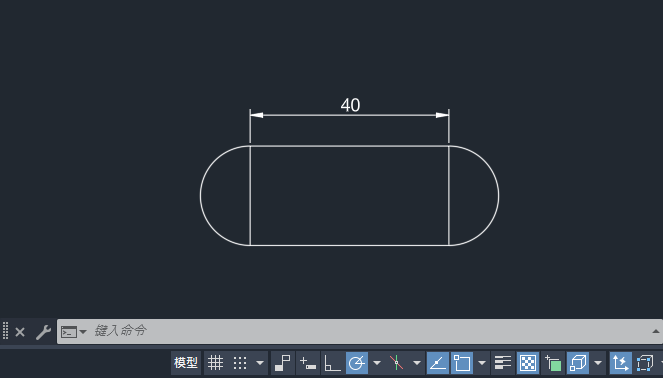Disable the highlighted polar tracking icon

click(x=357, y=363)
